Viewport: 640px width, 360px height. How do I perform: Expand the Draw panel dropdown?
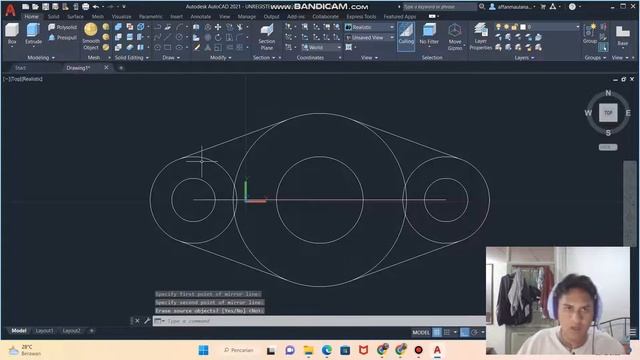(171, 58)
